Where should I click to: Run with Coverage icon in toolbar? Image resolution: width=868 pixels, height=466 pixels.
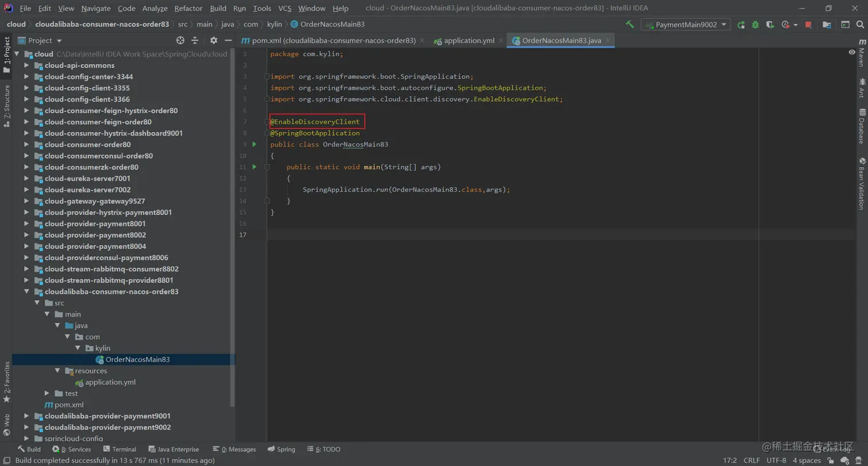770,25
